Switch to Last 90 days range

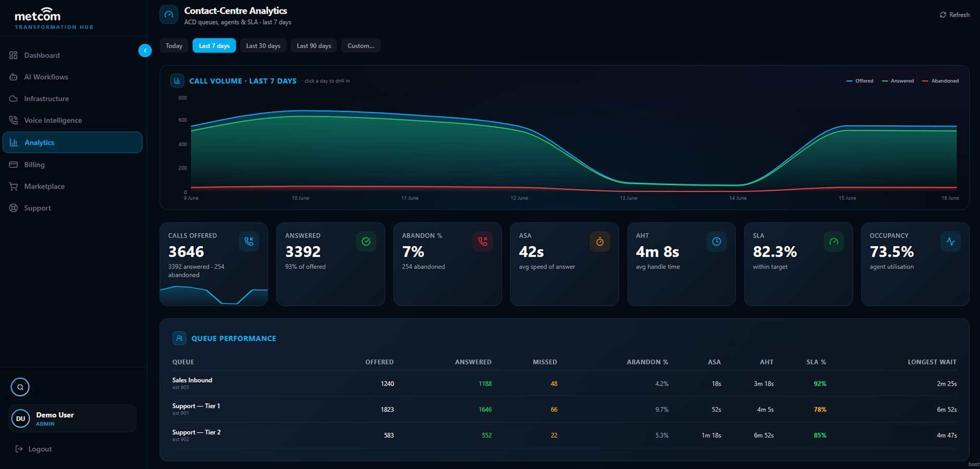314,46
